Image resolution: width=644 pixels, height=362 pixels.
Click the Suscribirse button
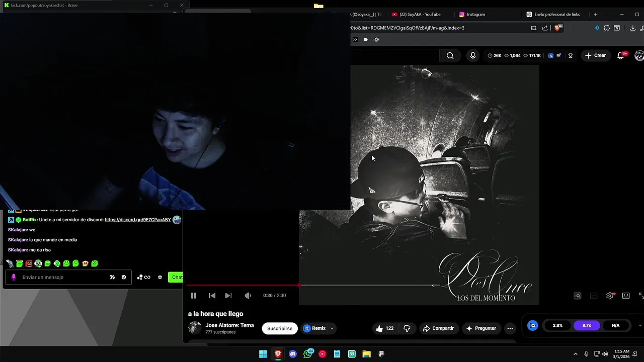tap(280, 328)
